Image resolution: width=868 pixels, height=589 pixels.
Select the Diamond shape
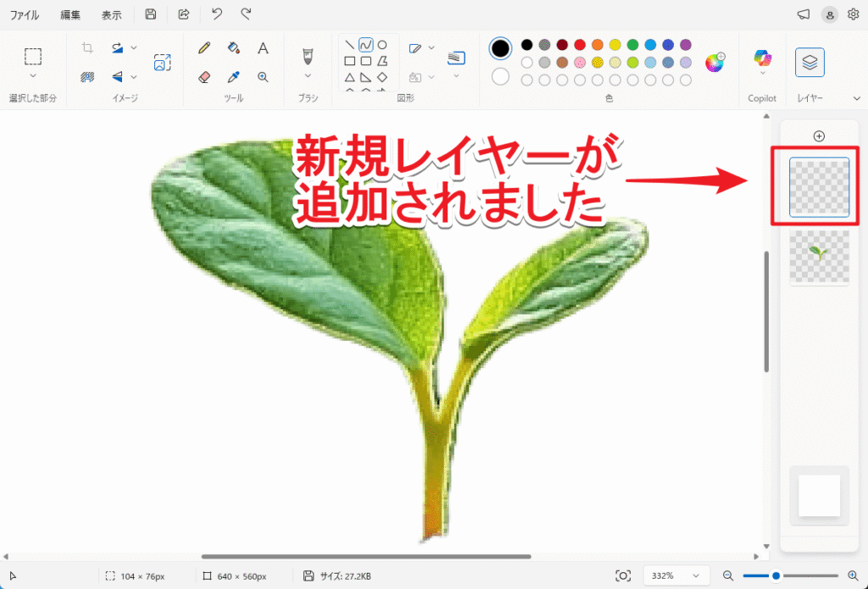tap(382, 77)
